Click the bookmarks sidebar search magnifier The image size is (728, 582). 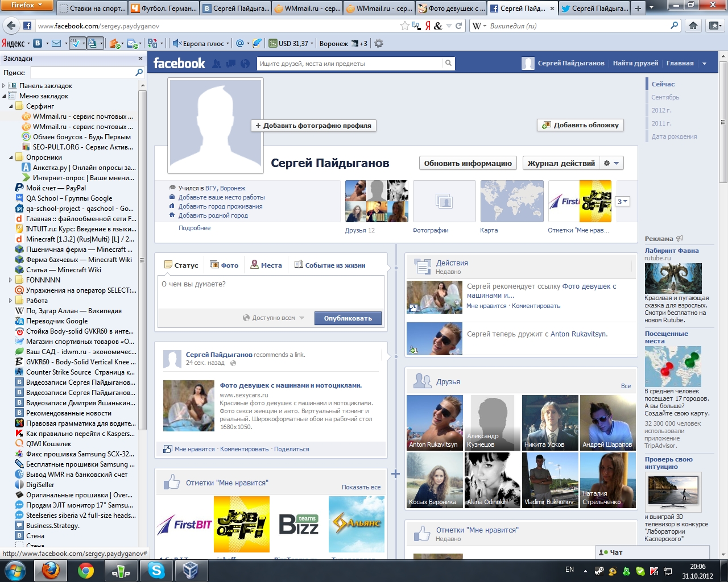coord(139,73)
